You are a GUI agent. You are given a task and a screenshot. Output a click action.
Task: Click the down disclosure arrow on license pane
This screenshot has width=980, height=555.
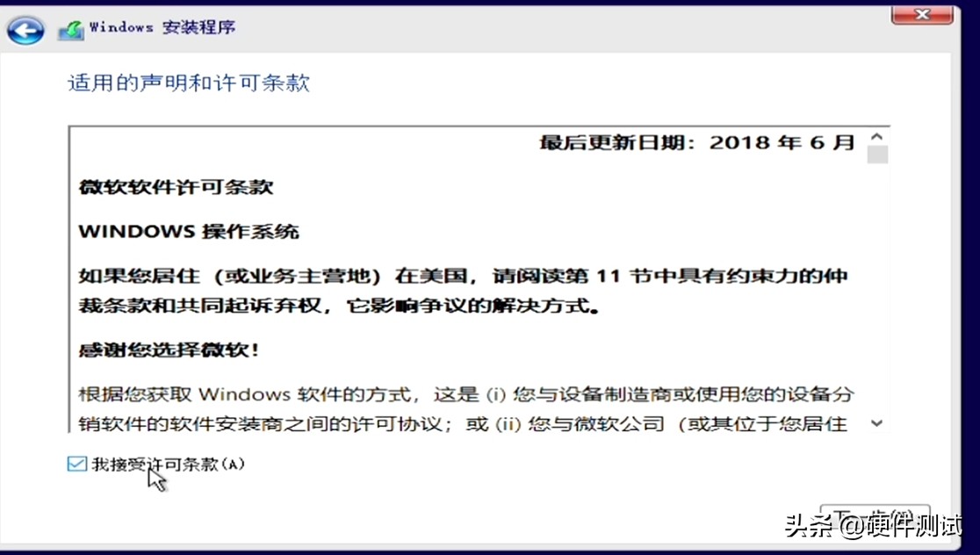(876, 424)
